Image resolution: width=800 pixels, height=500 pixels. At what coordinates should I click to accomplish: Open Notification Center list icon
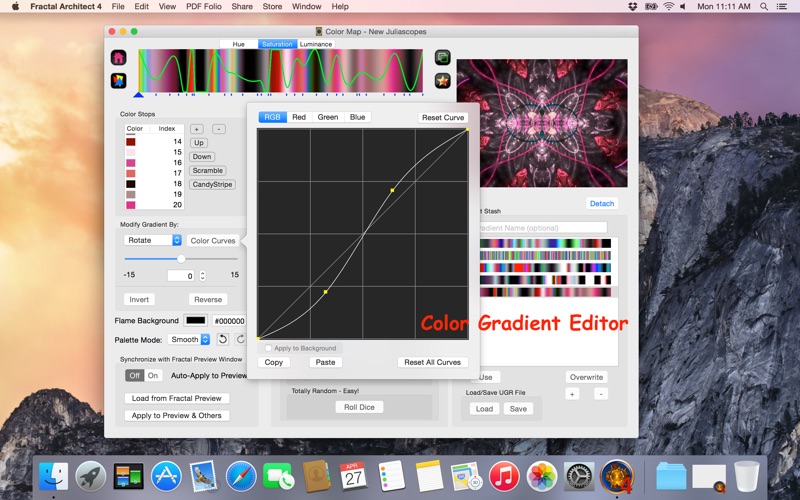click(x=781, y=7)
